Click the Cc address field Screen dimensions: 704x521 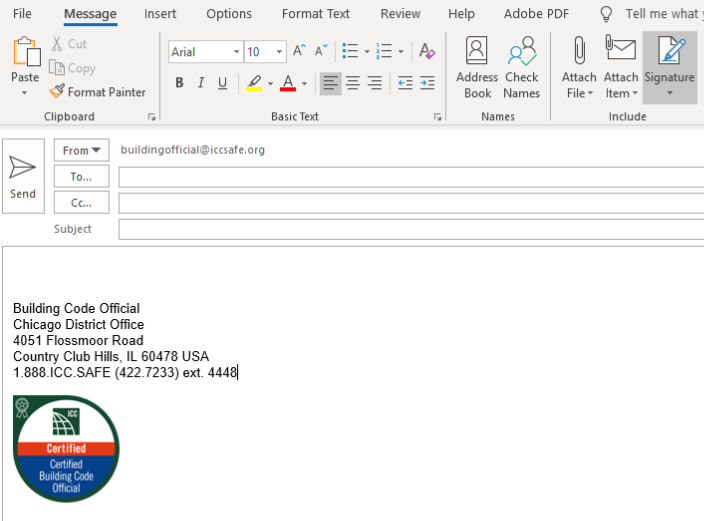tap(411, 203)
